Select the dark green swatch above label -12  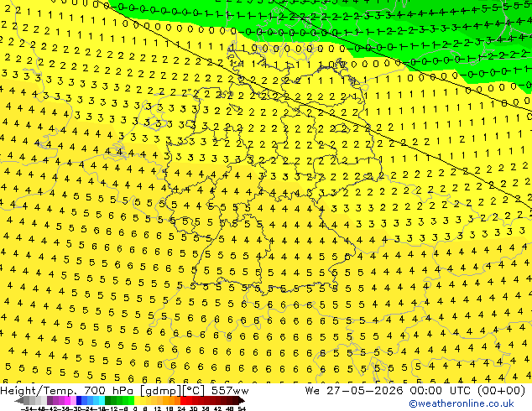[108, 401]
